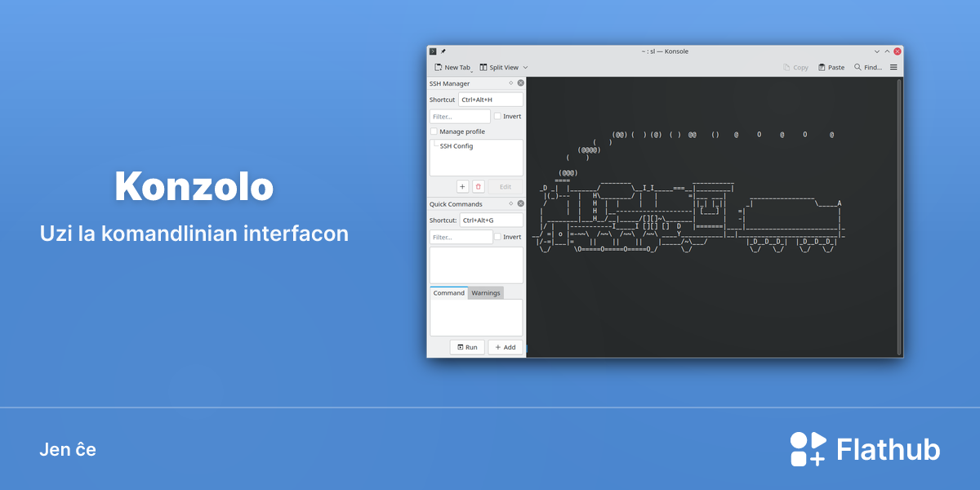This screenshot has height=490, width=980.
Task: Focus the SSH Manager Filter field
Action: (460, 116)
